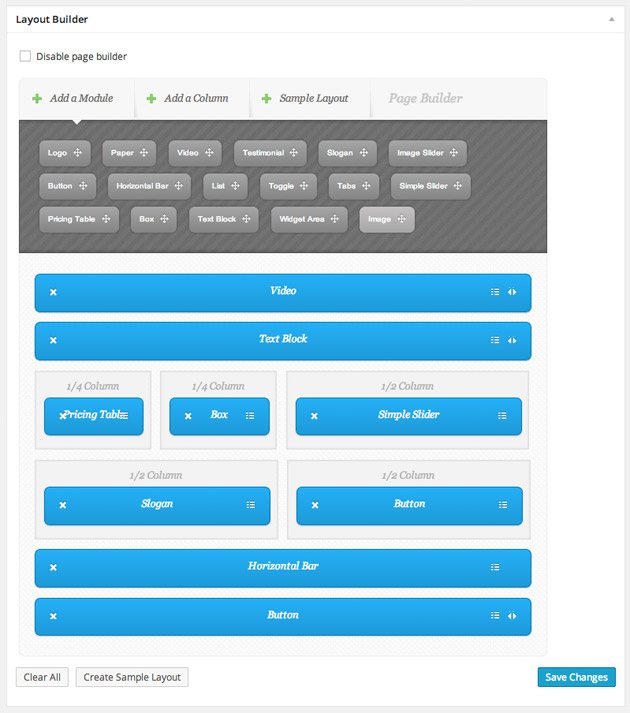Click resize arrows on bottom Button module

point(512,616)
